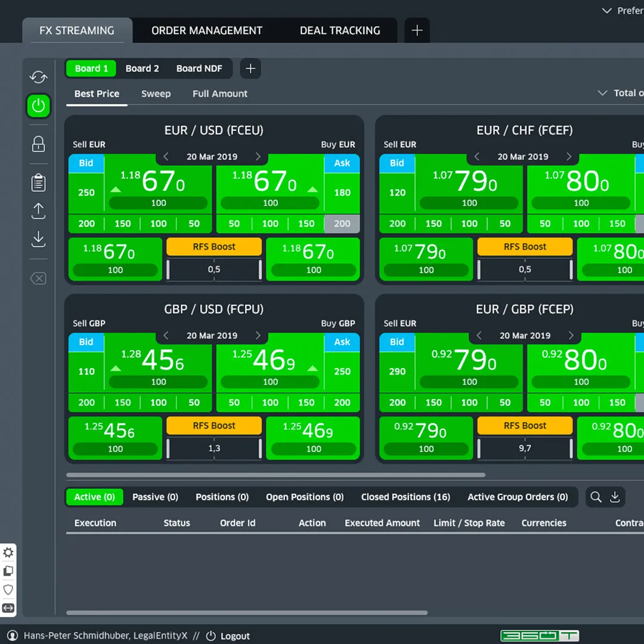Go to previous date on GBP/USD tile
Screen dimensions: 644x644
click(x=166, y=336)
